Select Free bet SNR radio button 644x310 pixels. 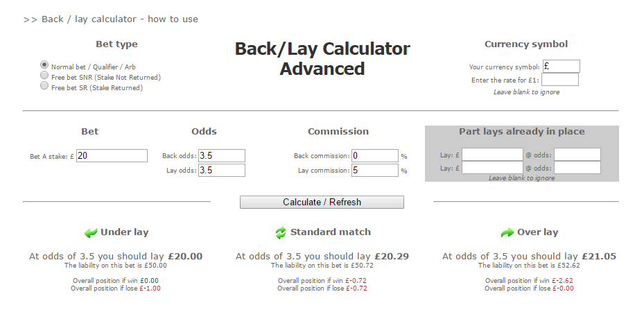coord(44,76)
